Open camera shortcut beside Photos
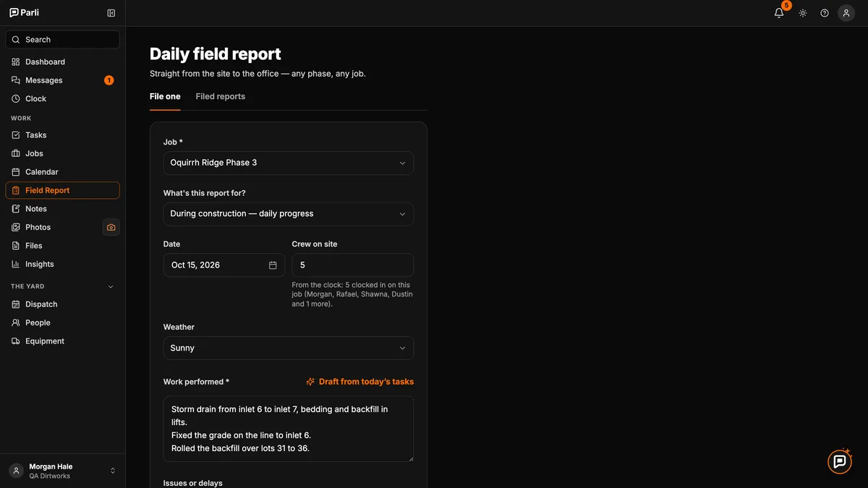The image size is (868, 488). pyautogui.click(x=111, y=227)
